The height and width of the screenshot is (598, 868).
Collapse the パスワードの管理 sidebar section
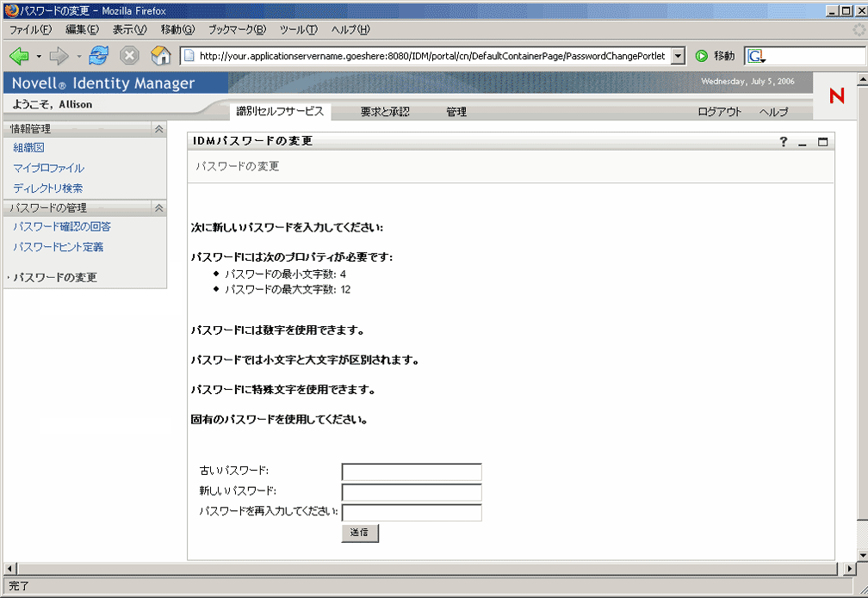pyautogui.click(x=158, y=208)
